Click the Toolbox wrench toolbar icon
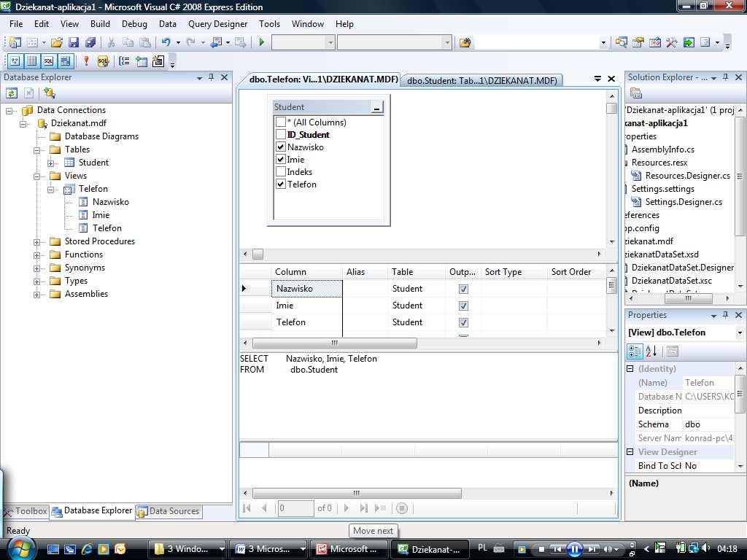This screenshot has width=747, height=560. click(672, 43)
